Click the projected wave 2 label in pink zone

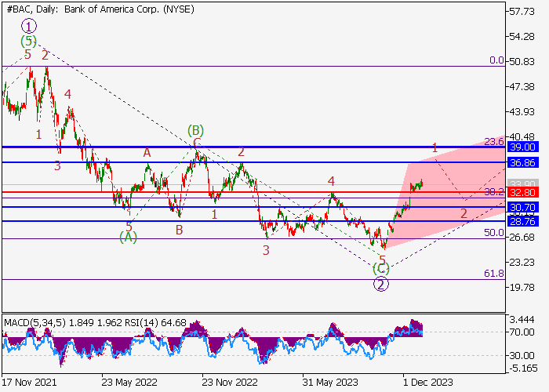(464, 213)
